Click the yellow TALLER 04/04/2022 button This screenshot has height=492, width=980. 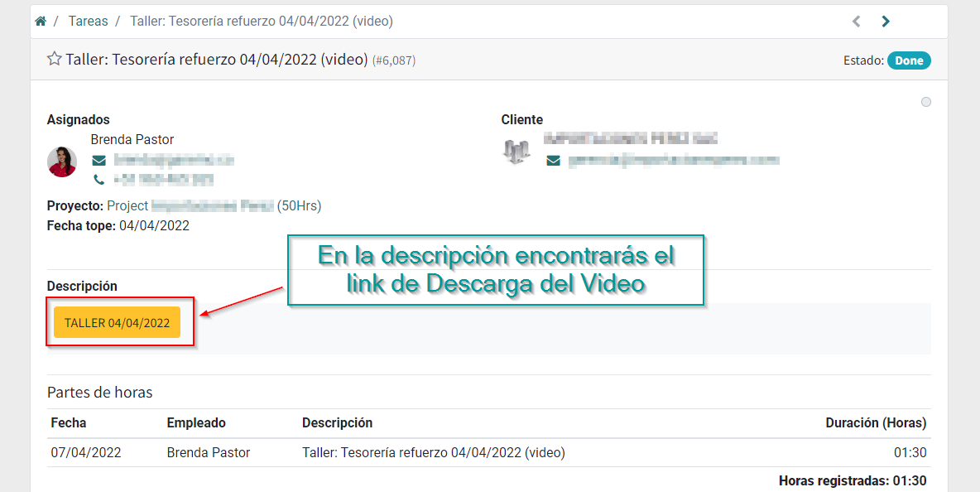(x=117, y=322)
